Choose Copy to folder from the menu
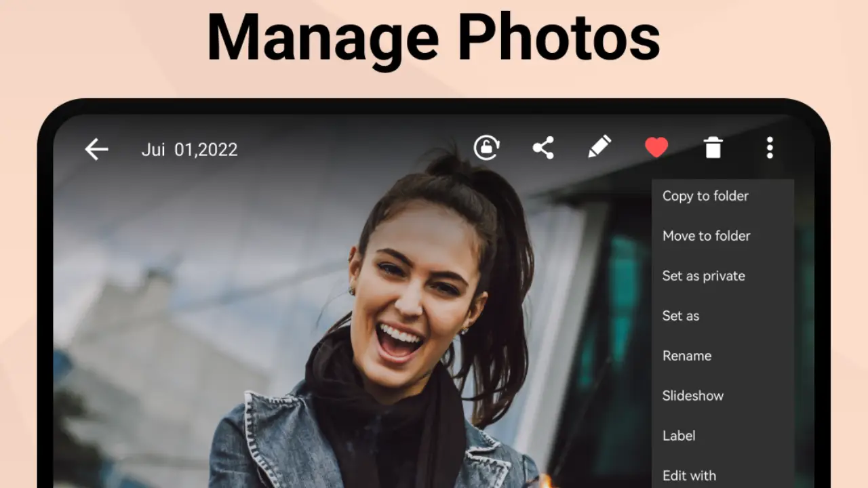Screen dimensions: 868x488 pos(705,196)
